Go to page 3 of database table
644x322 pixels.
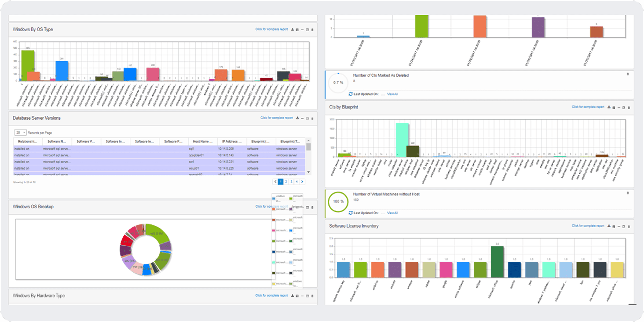coord(291,182)
